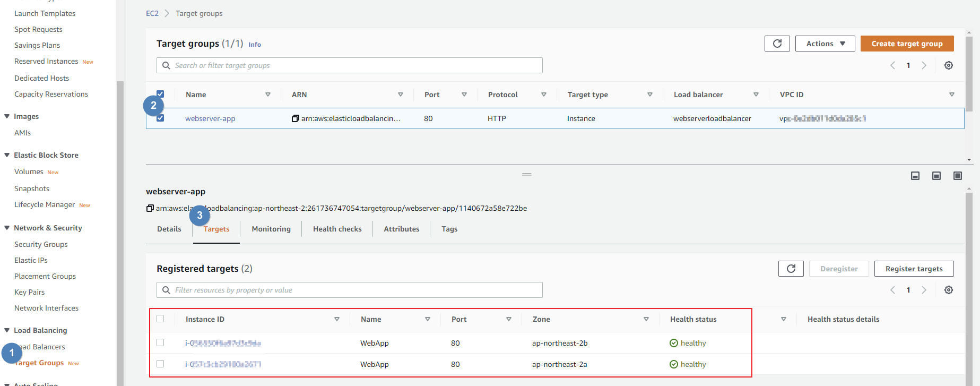Open Key Pairs in sidebar
The image size is (980, 386).
pyautogui.click(x=29, y=292)
